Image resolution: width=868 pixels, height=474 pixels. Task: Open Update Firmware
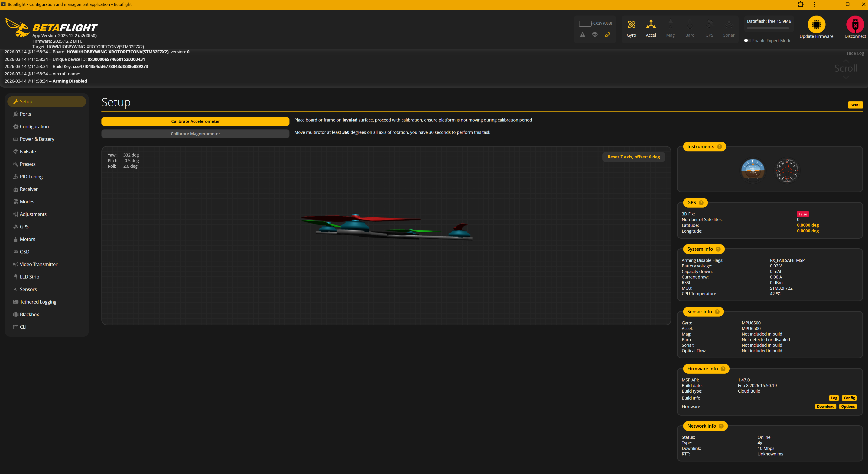tap(816, 25)
